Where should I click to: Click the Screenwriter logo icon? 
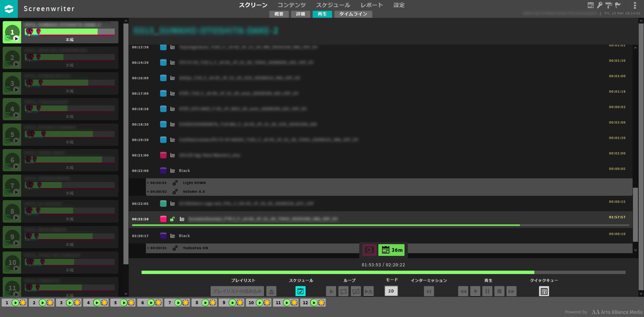click(x=9, y=9)
